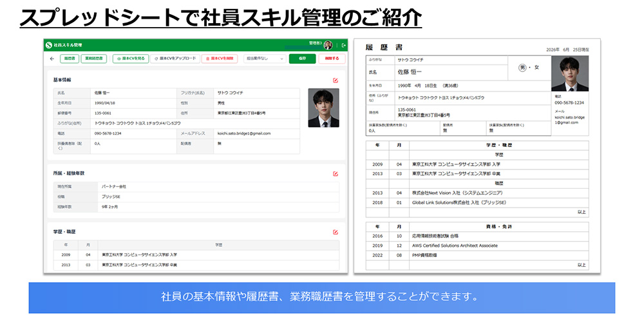Edit the 学歴・職歴 section via pencil icon
Image resolution: width=644 pixels, height=317 pixels.
pos(336,232)
